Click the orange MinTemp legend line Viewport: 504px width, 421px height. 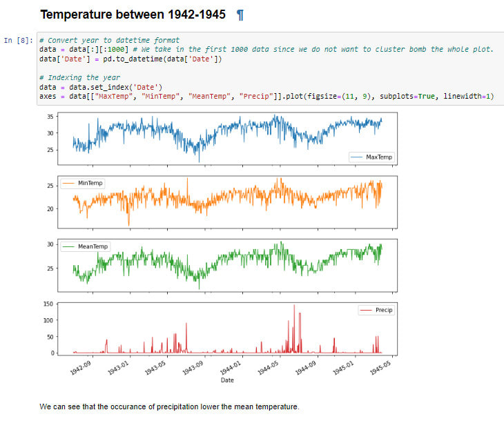click(x=68, y=183)
